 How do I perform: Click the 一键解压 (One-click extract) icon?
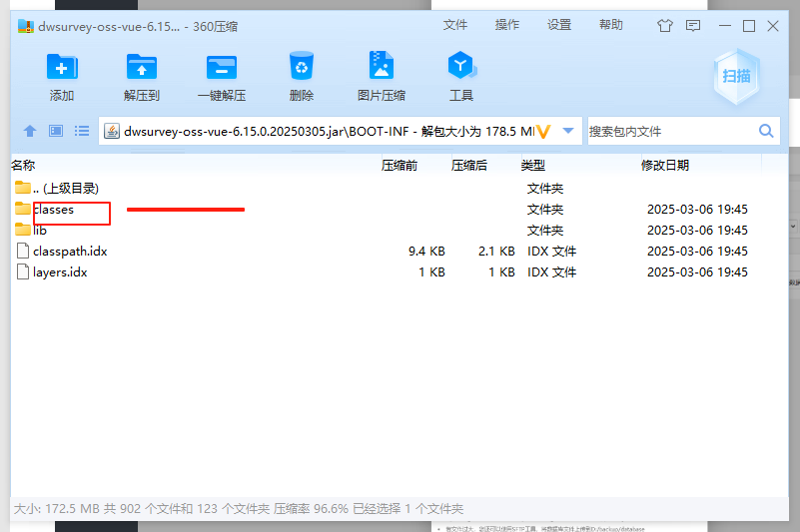tap(222, 69)
